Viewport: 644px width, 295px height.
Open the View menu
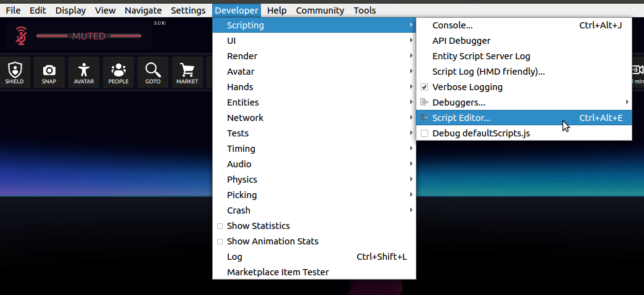click(x=105, y=10)
